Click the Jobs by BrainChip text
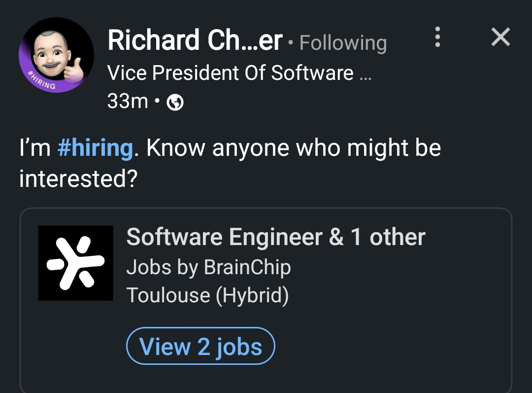Image resolution: width=532 pixels, height=393 pixels. pos(208,267)
